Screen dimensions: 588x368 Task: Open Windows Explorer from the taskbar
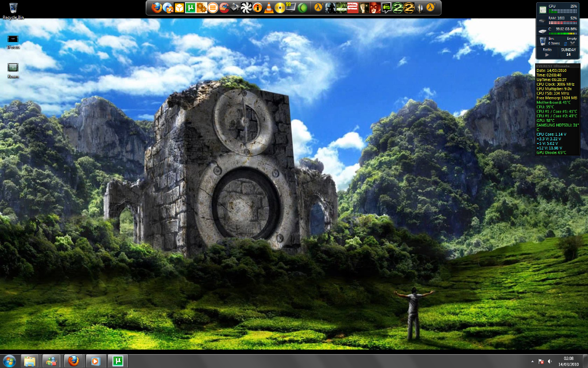30,361
